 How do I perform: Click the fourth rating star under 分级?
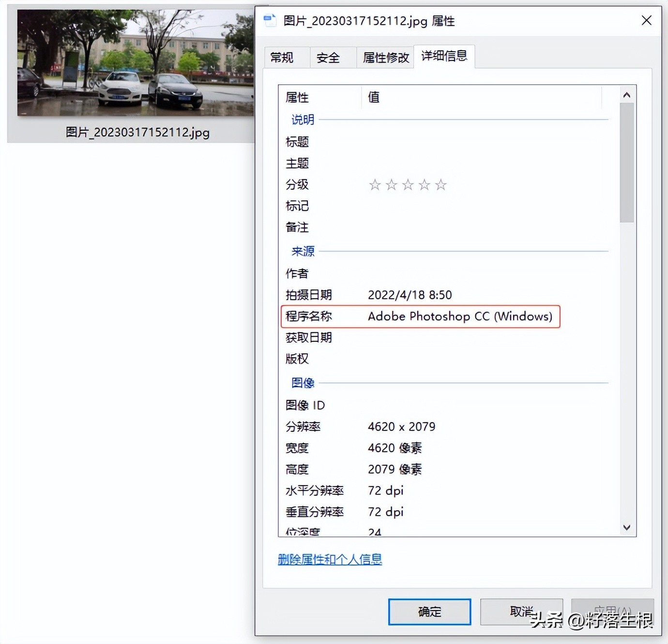pyautogui.click(x=424, y=184)
